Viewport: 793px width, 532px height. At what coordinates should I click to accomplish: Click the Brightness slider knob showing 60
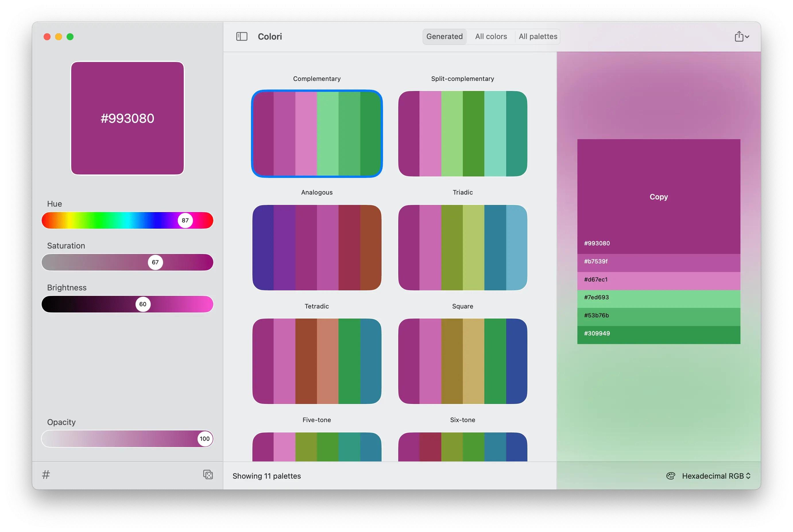tap(143, 304)
